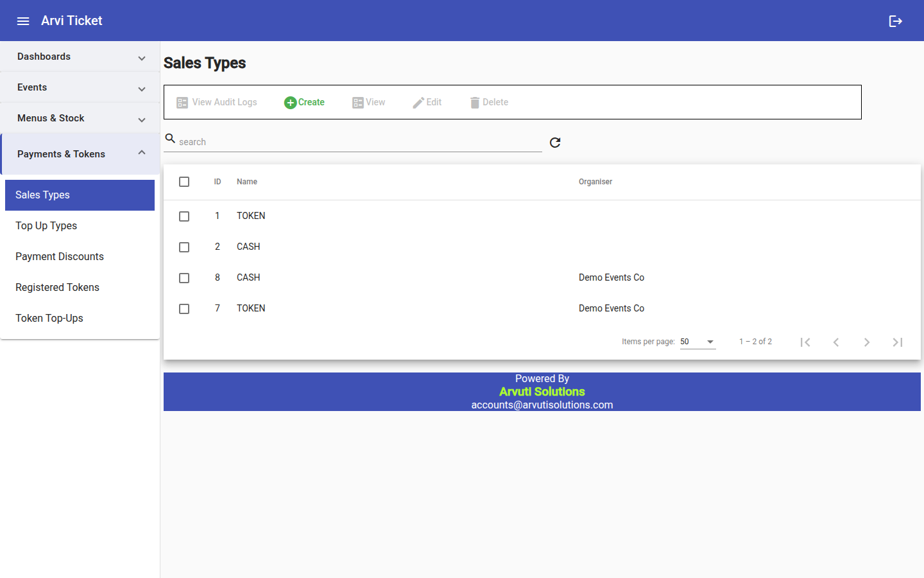Toggle the select-all header checkbox

184,182
